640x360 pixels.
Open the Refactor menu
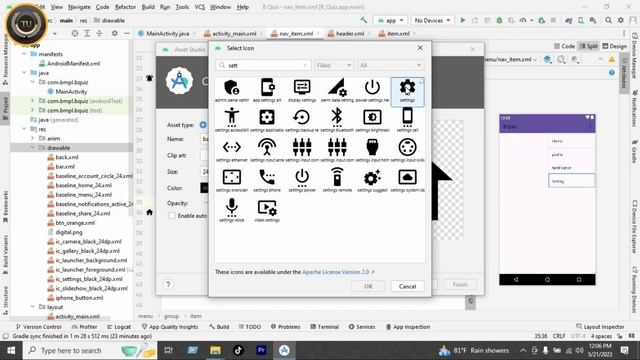125,7
